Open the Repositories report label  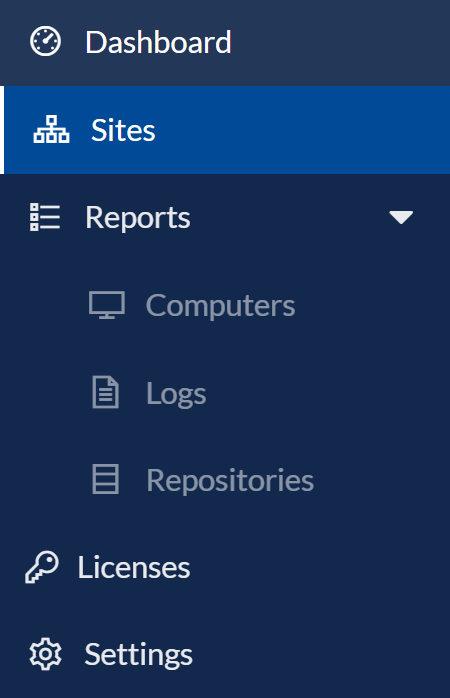coord(230,481)
